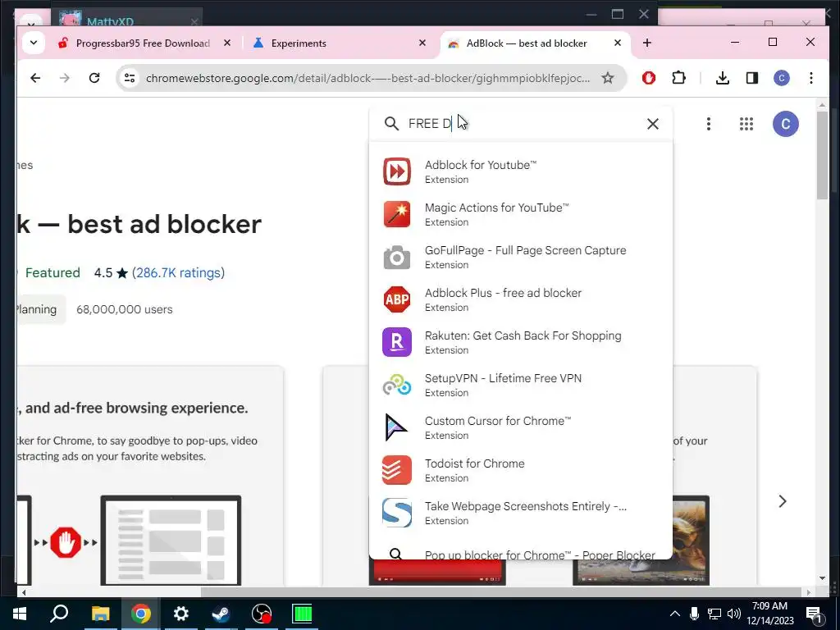
Task: Open the AdBlock extension toolbar icon
Action: pos(649,78)
